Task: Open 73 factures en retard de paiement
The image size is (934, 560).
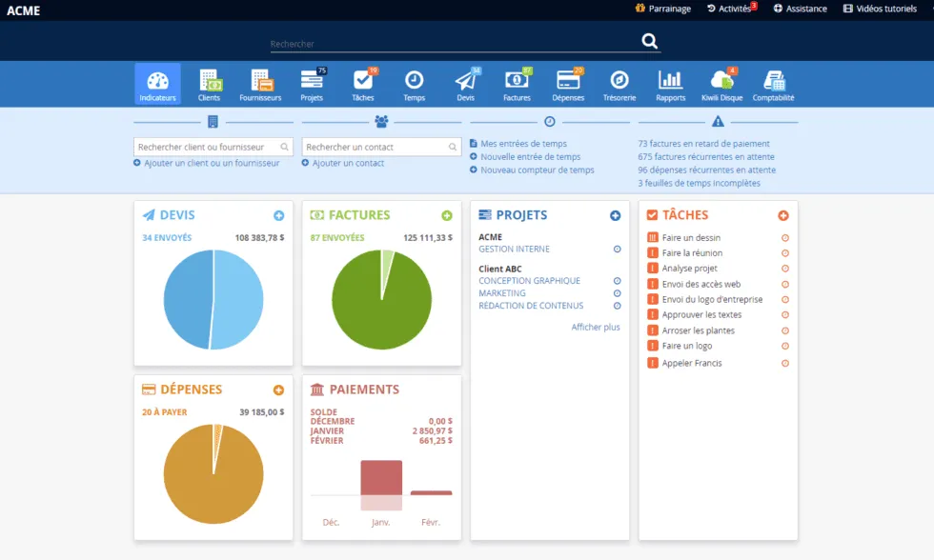Action: coord(702,144)
